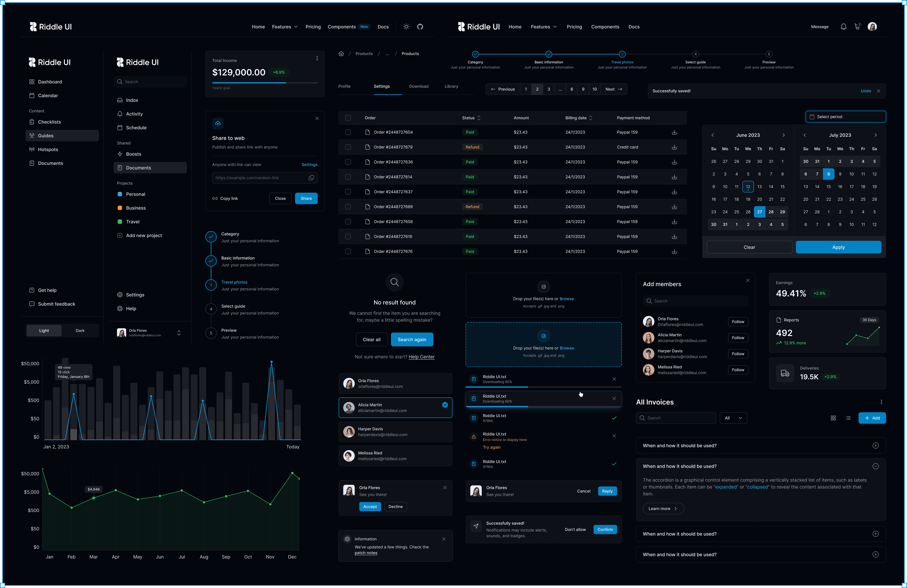This screenshot has width=907, height=588.
Task: Expand the Orla Flores account switcher
Action: coord(179,333)
